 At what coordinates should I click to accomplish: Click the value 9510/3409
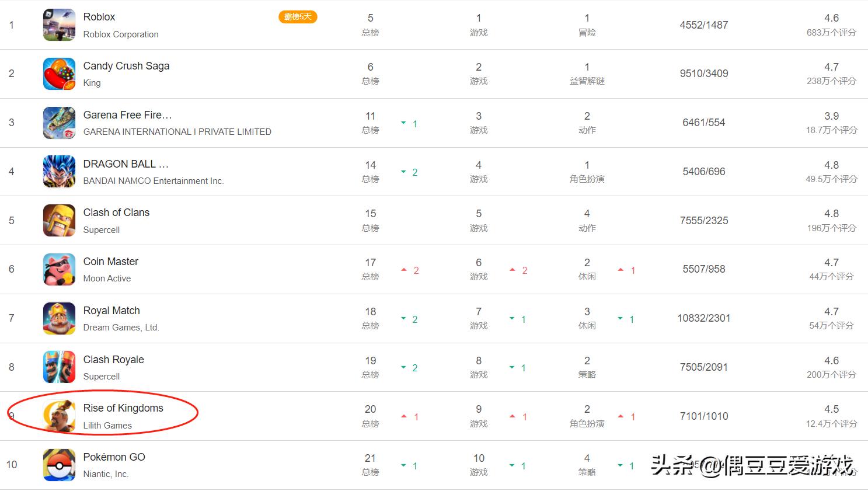[x=704, y=74]
